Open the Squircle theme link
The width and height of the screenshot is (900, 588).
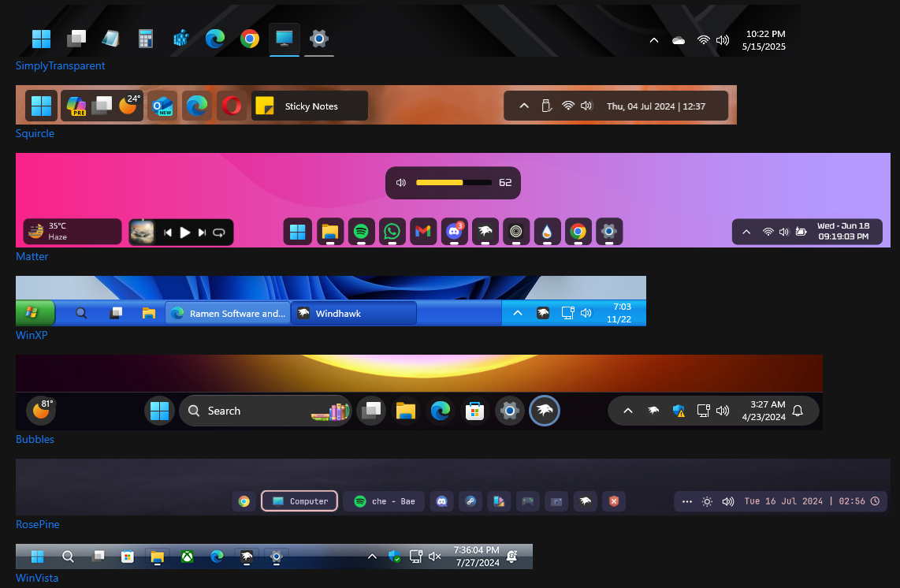pyautogui.click(x=35, y=133)
